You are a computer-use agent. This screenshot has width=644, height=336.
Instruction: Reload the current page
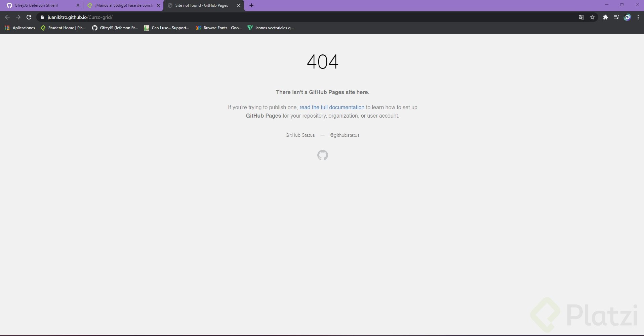coord(29,17)
